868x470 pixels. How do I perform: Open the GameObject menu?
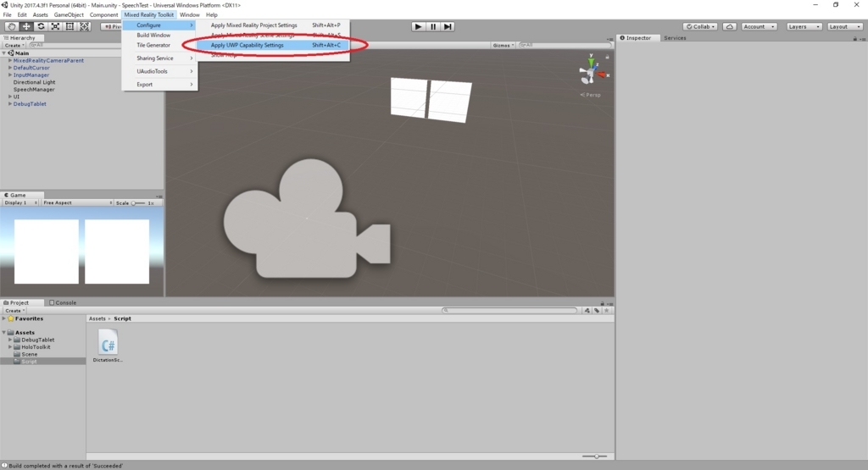[69, 15]
